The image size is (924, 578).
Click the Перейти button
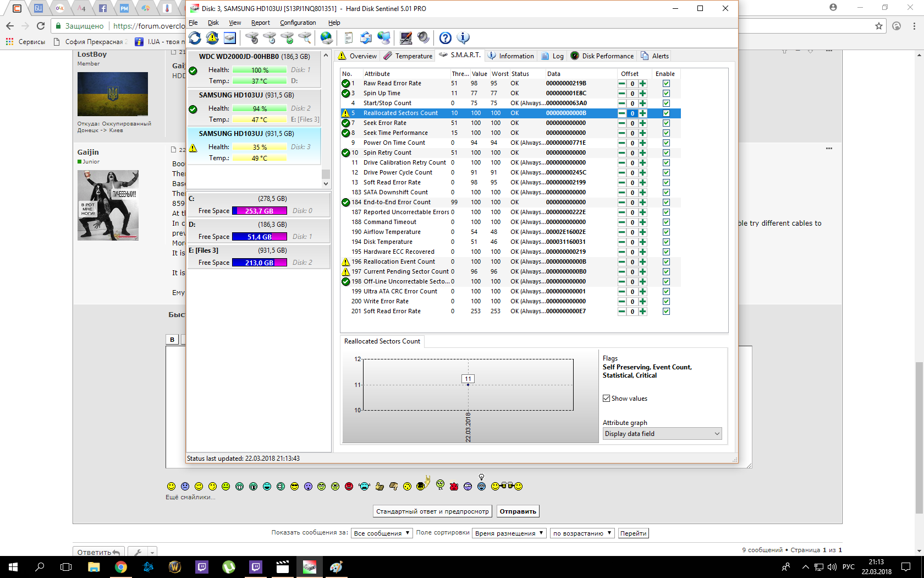click(633, 533)
